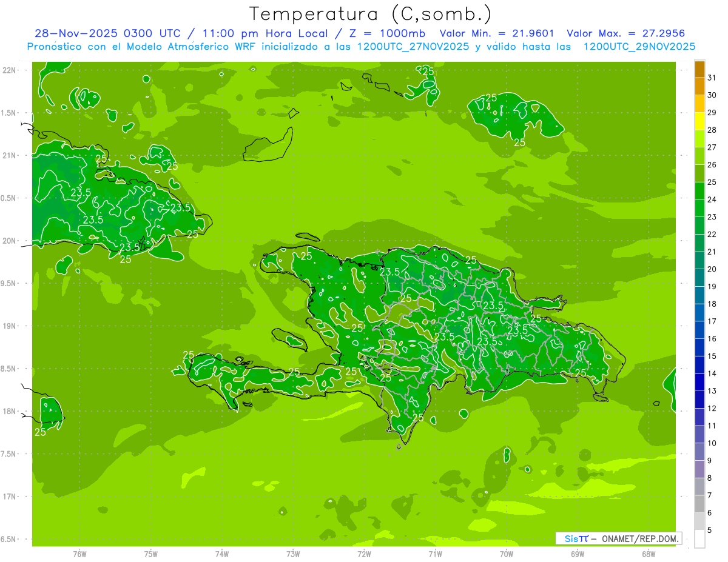Screen dimensions: 728x562
Task: Click the longitude label "73W"
Action: click(x=293, y=554)
